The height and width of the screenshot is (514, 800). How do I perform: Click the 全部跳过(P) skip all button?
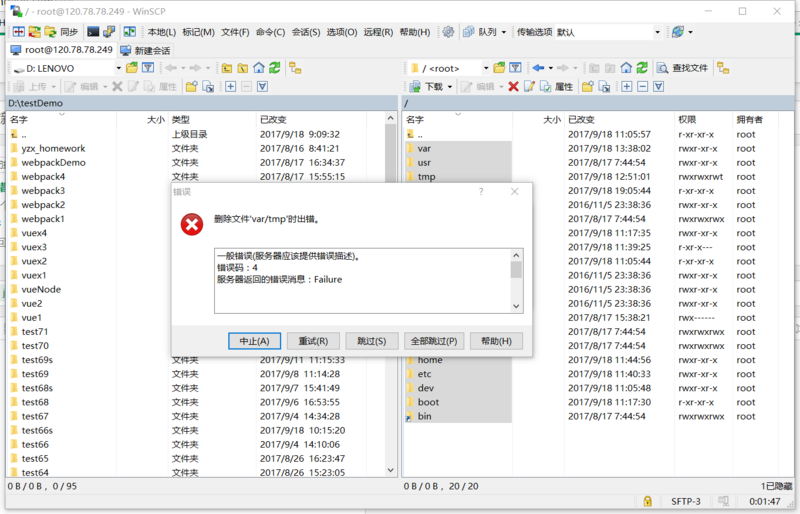[434, 341]
